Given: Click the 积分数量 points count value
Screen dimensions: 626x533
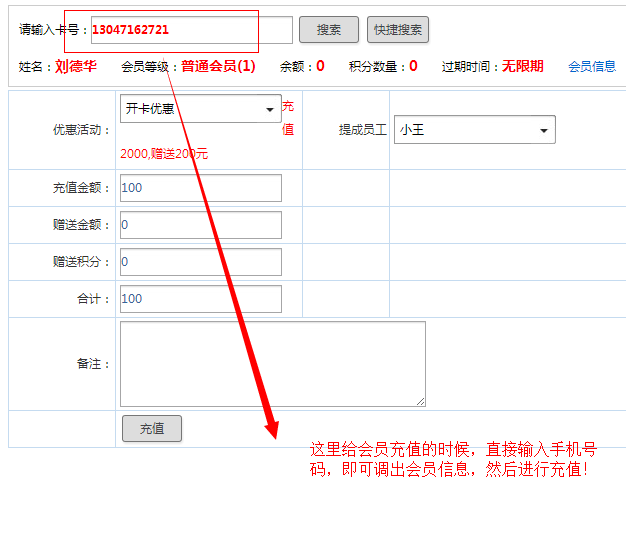Looking at the screenshot, I should [413, 67].
